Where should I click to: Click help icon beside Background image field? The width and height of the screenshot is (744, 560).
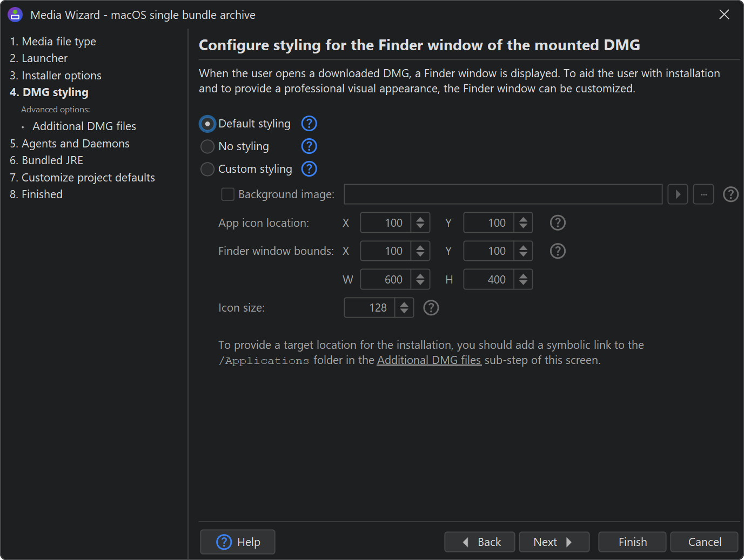click(730, 194)
